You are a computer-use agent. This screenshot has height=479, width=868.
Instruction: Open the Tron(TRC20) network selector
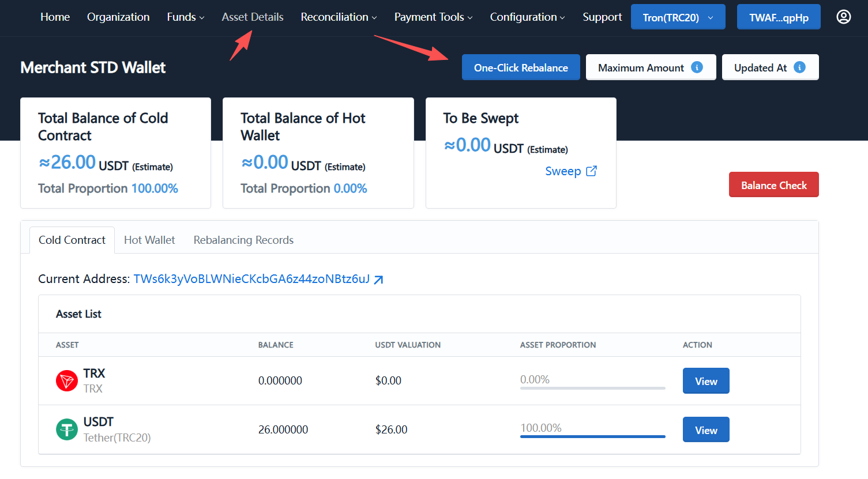click(677, 17)
